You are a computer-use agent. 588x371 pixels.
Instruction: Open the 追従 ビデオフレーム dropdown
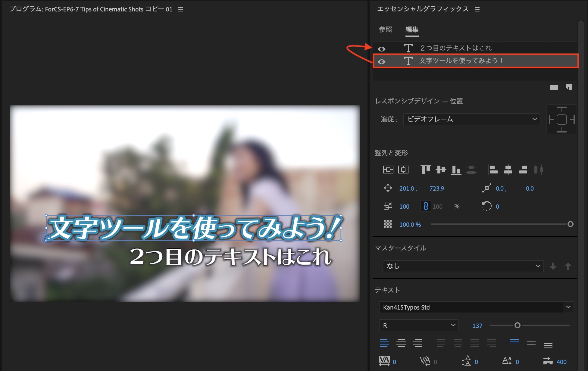point(471,119)
